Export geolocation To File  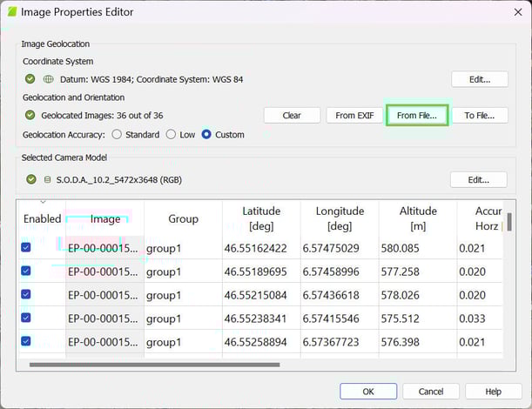(480, 116)
